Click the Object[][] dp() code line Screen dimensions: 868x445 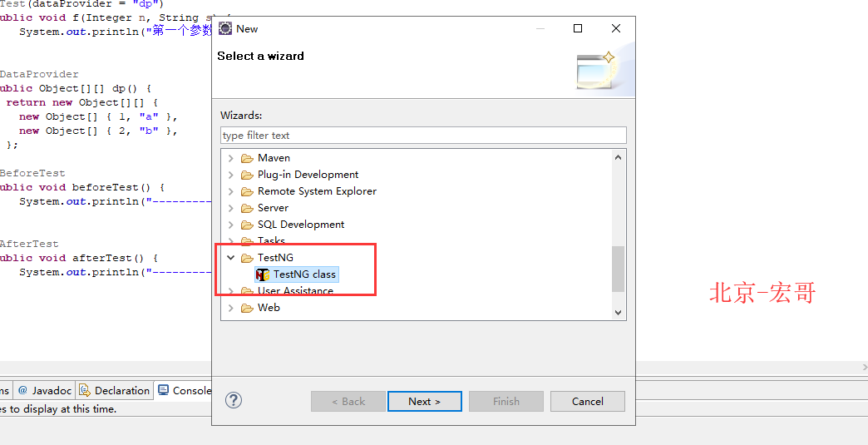point(76,88)
